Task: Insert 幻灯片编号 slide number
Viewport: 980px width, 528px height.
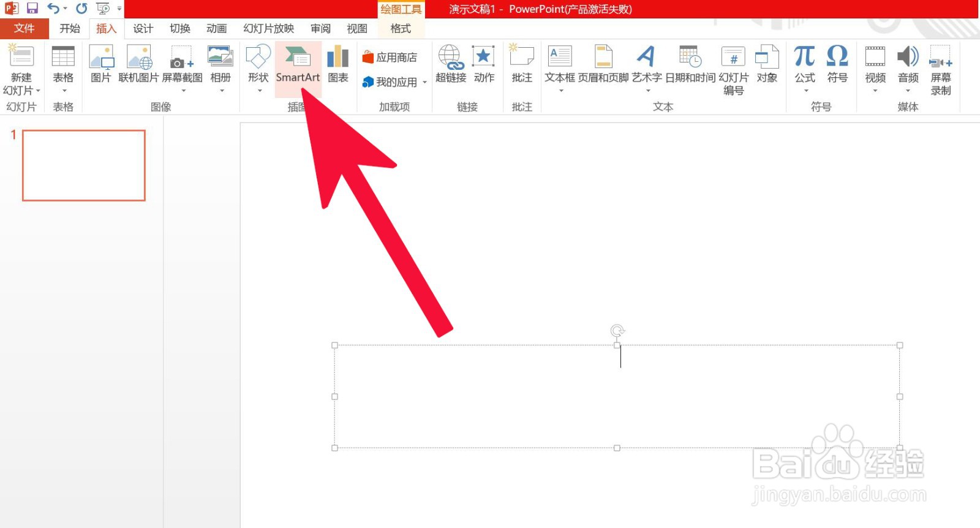Action: coord(734,69)
